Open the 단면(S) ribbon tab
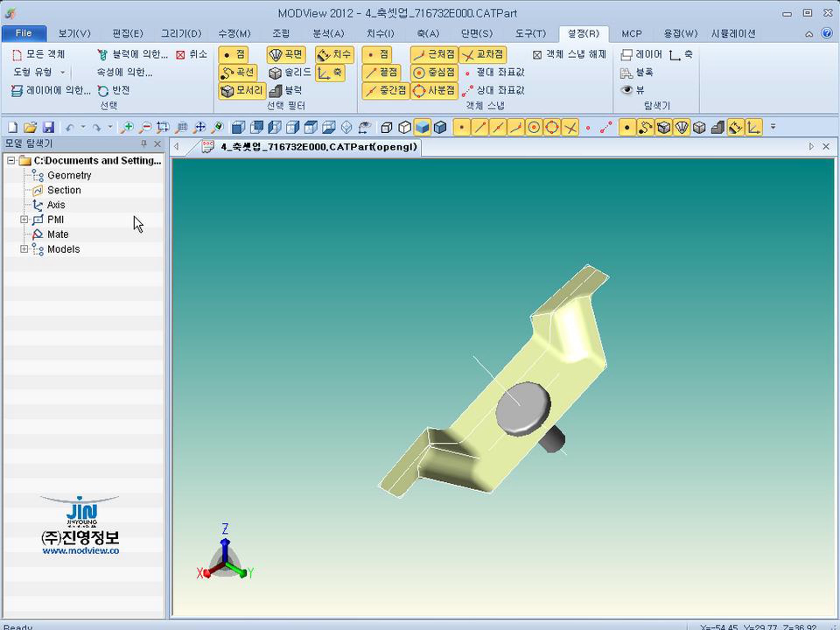Image resolution: width=840 pixels, height=630 pixels. [x=477, y=34]
